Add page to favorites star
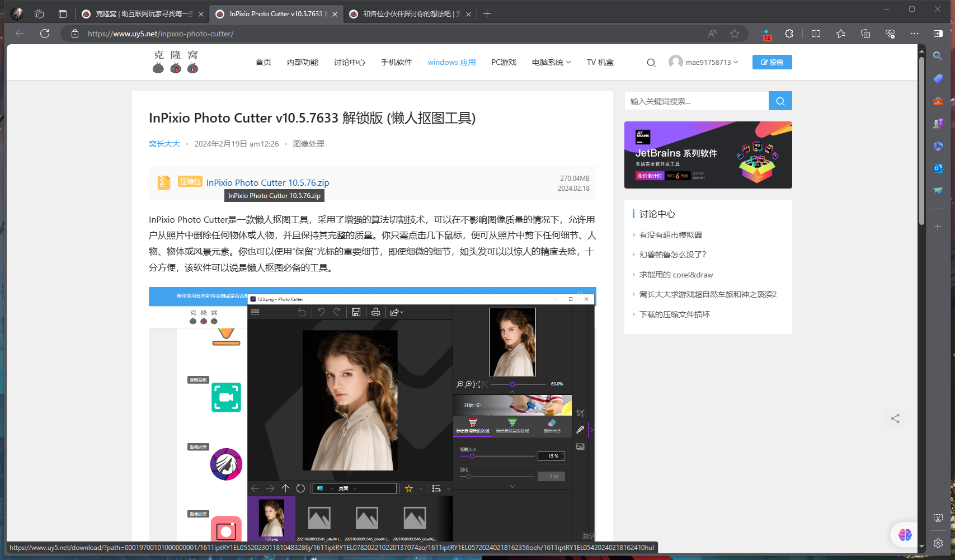 point(735,34)
